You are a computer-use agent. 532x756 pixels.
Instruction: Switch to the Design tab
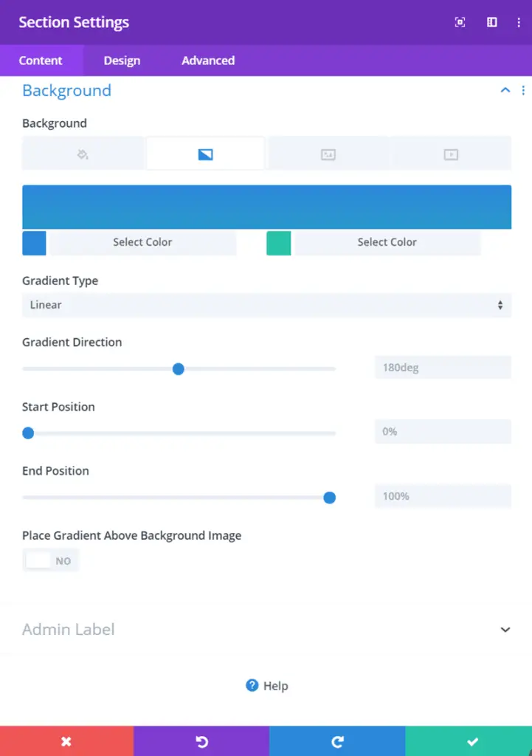(x=122, y=61)
